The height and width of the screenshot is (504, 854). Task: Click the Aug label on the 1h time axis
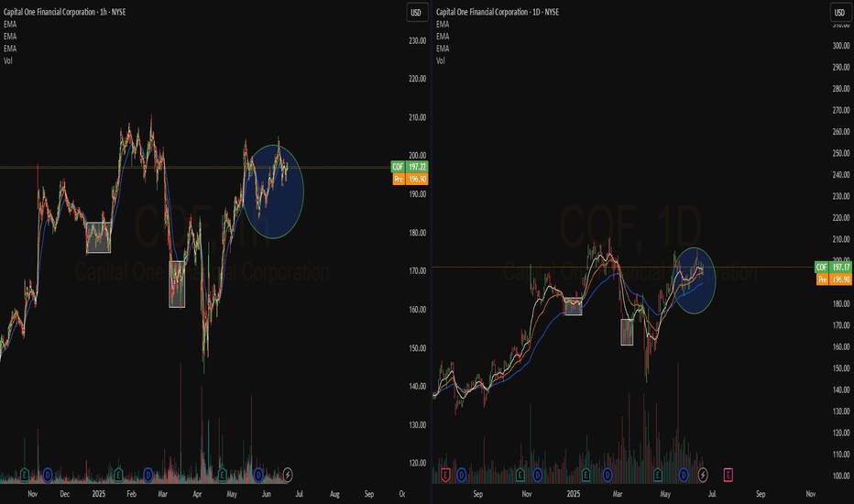tap(334, 494)
